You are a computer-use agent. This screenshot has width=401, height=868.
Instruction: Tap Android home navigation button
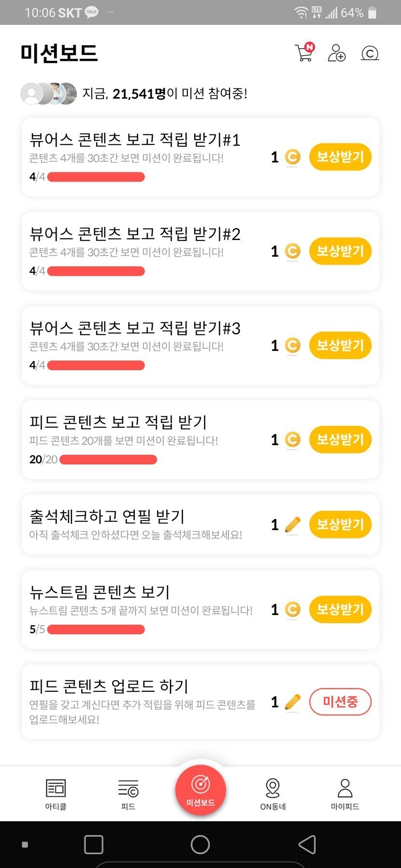tap(200, 844)
